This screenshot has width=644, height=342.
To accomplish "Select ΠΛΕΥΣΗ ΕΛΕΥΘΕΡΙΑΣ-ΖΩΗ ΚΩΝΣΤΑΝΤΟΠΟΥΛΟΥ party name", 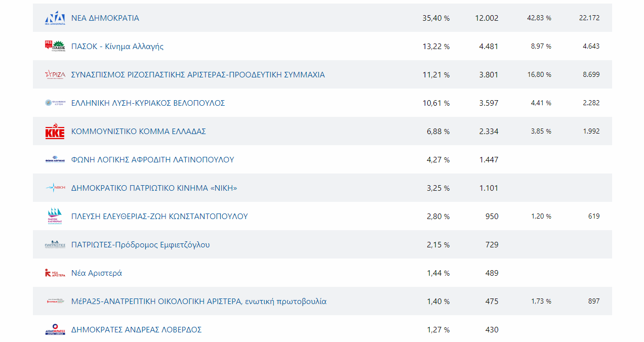I will click(x=159, y=216).
